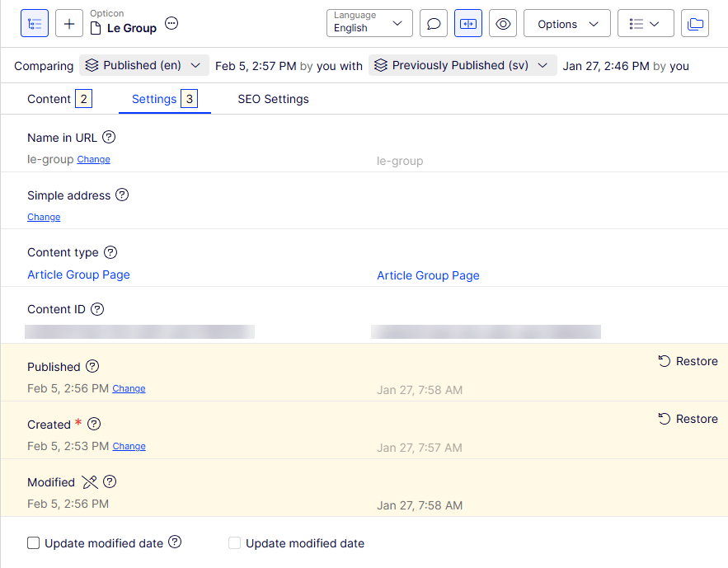Open help for Simple address

tap(122, 195)
